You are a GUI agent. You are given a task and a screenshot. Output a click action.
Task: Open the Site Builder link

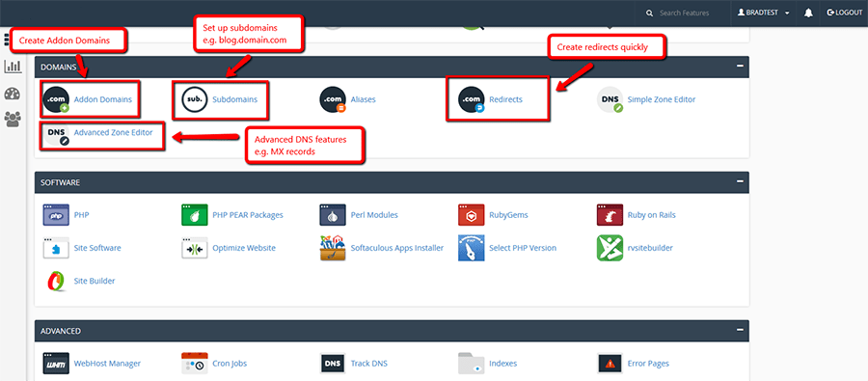click(95, 281)
